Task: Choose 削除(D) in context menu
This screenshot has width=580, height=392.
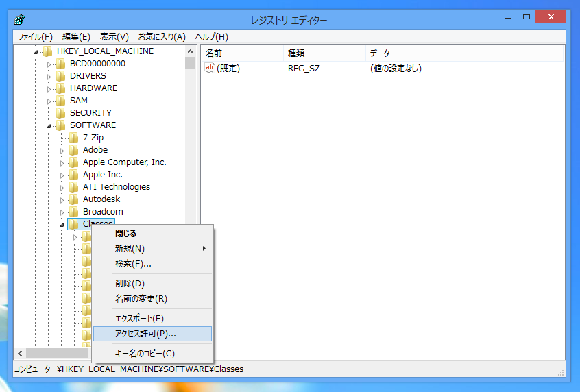Action: [152, 284]
